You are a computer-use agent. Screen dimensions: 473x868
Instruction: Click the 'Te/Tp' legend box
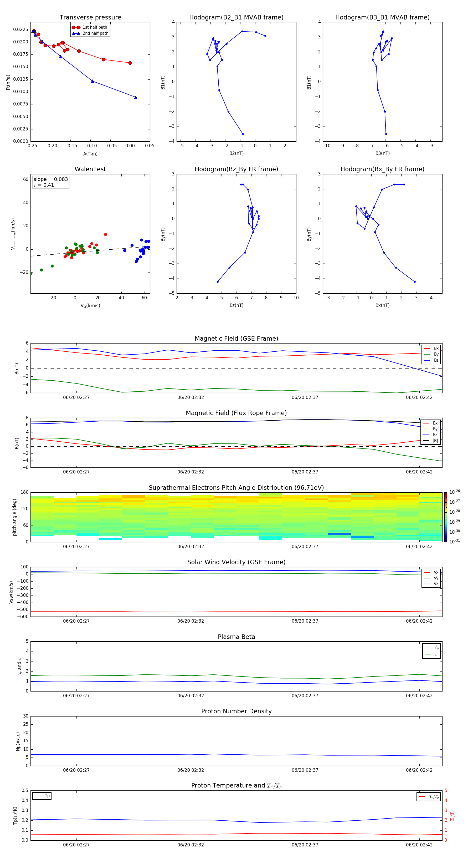click(x=429, y=796)
